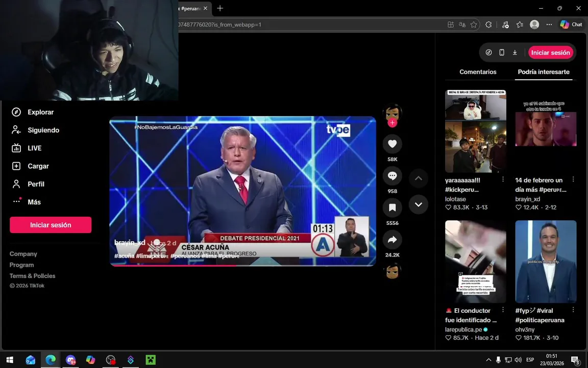Image resolution: width=588 pixels, height=368 pixels.
Task: Follow creator with red plus badge
Action: 392,123
